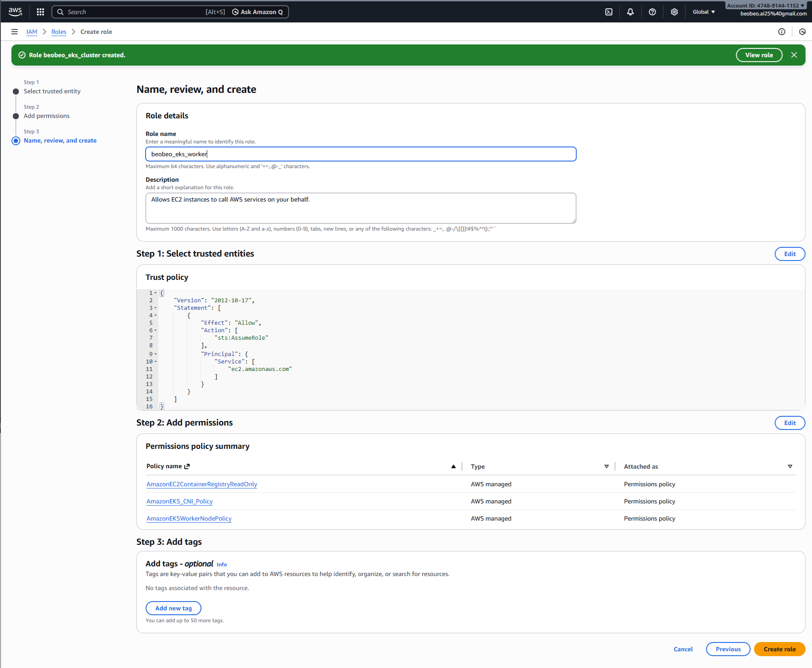Dismiss the green success banner
The width and height of the screenshot is (812, 668).
tap(794, 55)
